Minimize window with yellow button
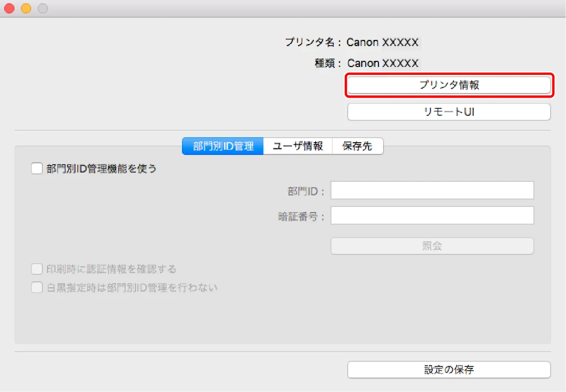The width and height of the screenshot is (566, 392). 26,8
